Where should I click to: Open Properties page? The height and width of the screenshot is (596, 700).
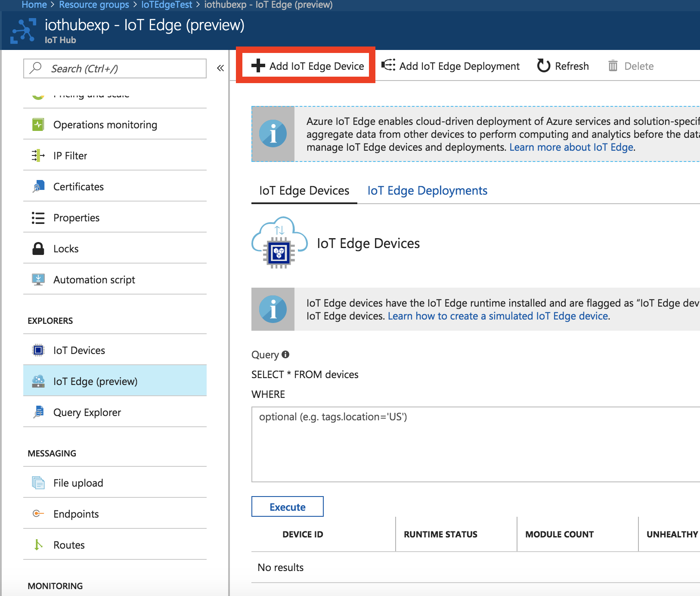[115, 217]
